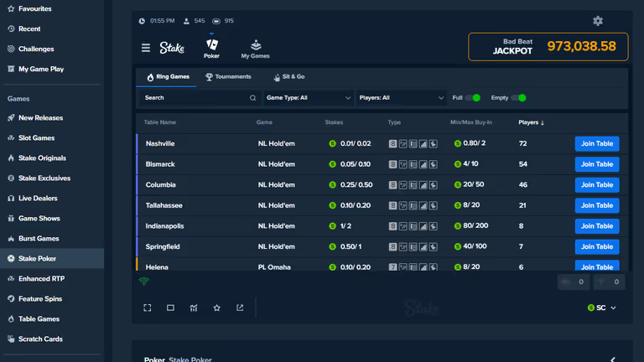
Task: Click the Helena seat-count 7 icon
Action: tap(392, 266)
